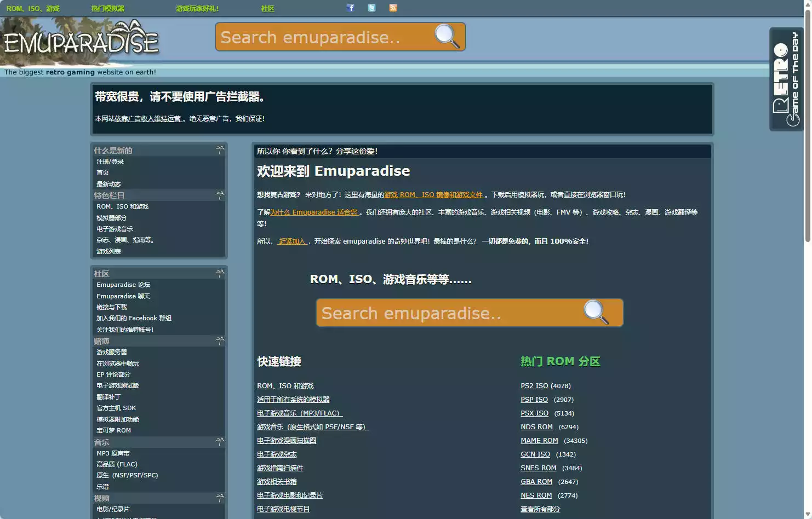Open MAME ROM section

pos(539,441)
